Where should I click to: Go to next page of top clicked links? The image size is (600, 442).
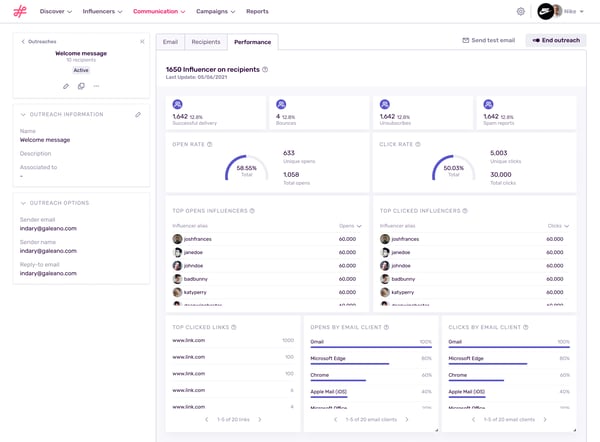tap(259, 419)
